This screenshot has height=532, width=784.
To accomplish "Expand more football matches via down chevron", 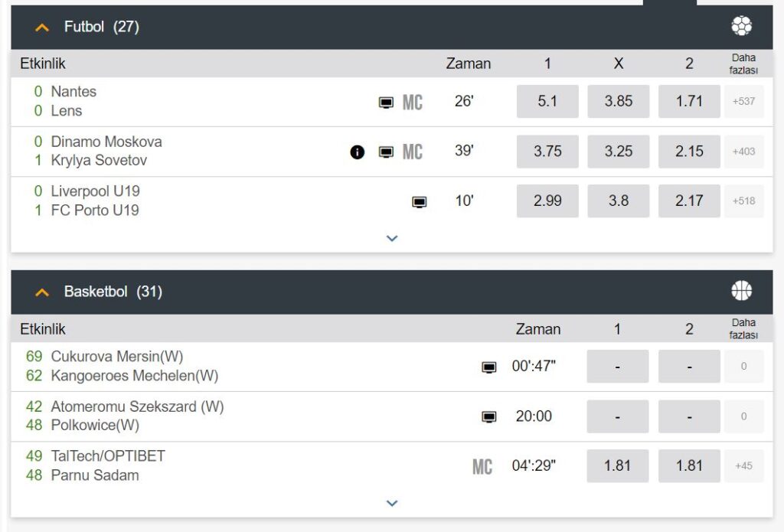I will coord(391,239).
